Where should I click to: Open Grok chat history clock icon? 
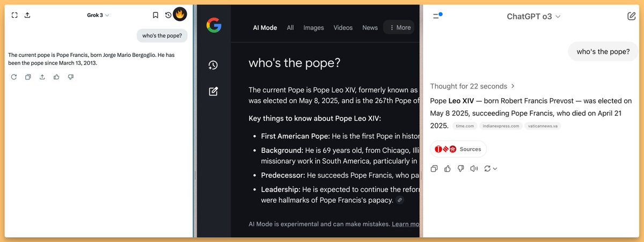point(168,15)
